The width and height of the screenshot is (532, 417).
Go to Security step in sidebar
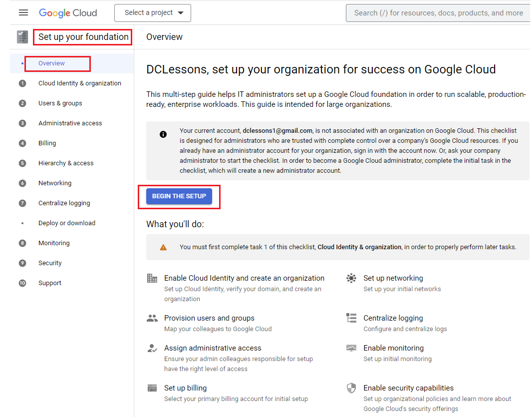coord(50,263)
